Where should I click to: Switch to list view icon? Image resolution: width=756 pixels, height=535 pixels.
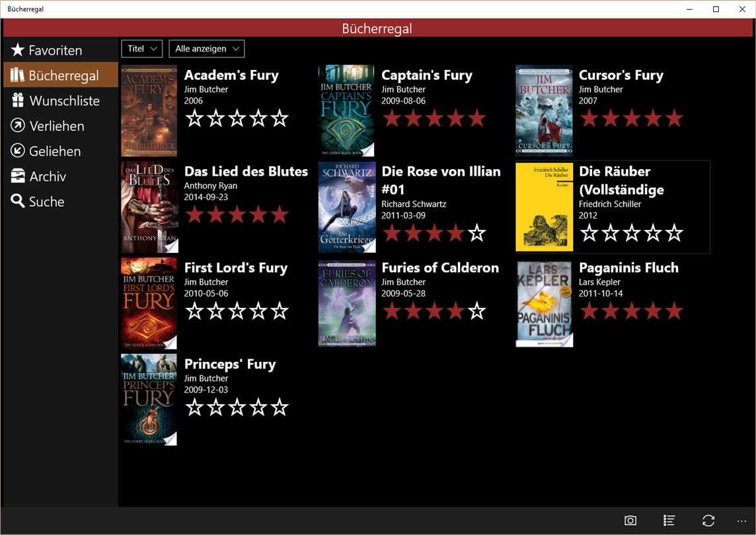click(669, 520)
